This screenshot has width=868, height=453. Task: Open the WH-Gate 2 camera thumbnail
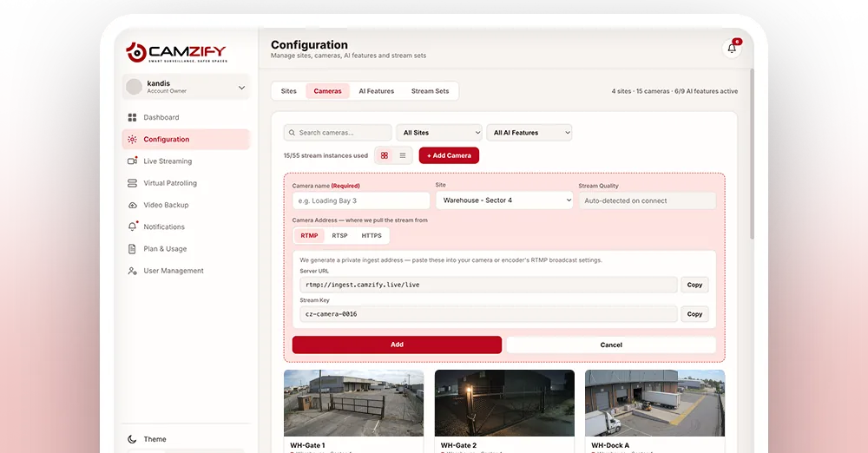(x=504, y=404)
